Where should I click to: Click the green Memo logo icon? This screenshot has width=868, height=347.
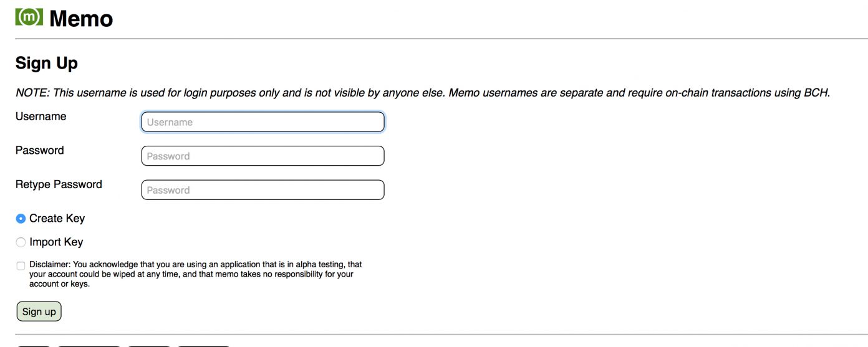click(x=29, y=17)
